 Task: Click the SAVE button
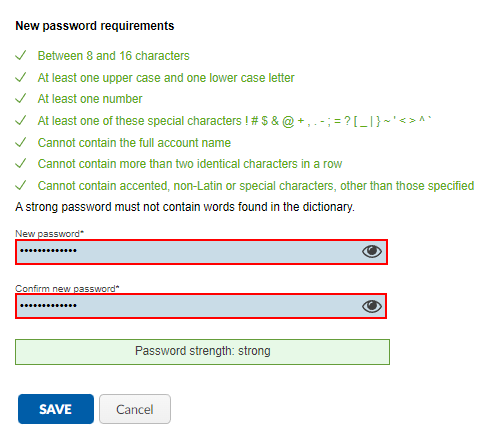(x=56, y=409)
